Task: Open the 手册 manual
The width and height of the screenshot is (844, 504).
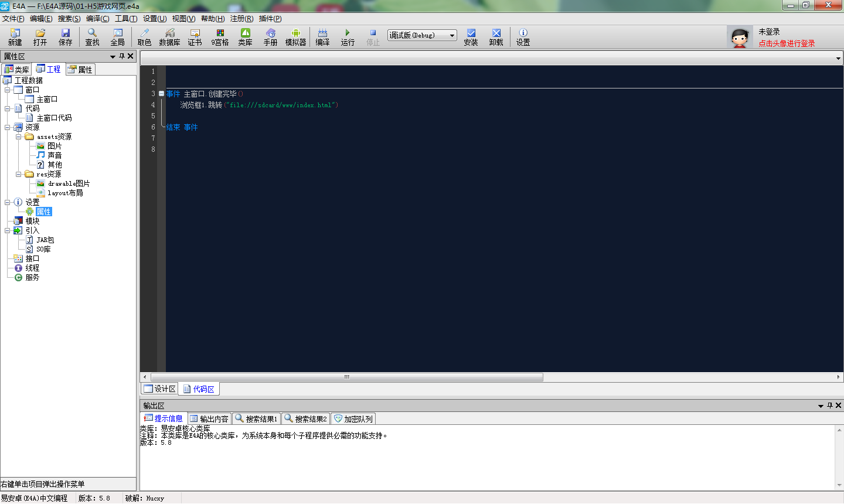Action: point(270,37)
